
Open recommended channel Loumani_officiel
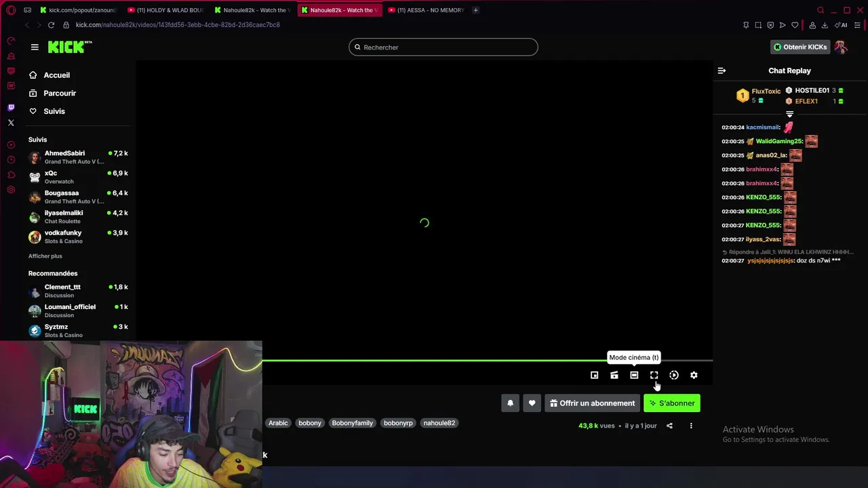click(x=78, y=310)
